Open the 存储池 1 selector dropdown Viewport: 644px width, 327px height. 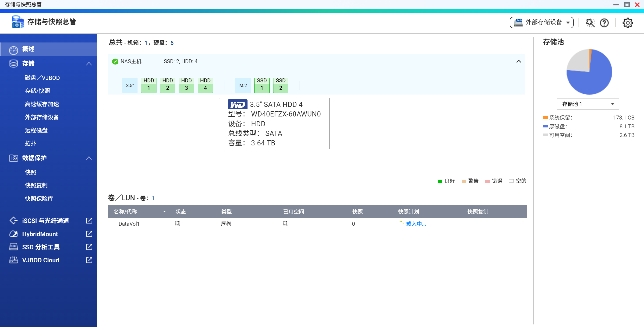point(587,104)
